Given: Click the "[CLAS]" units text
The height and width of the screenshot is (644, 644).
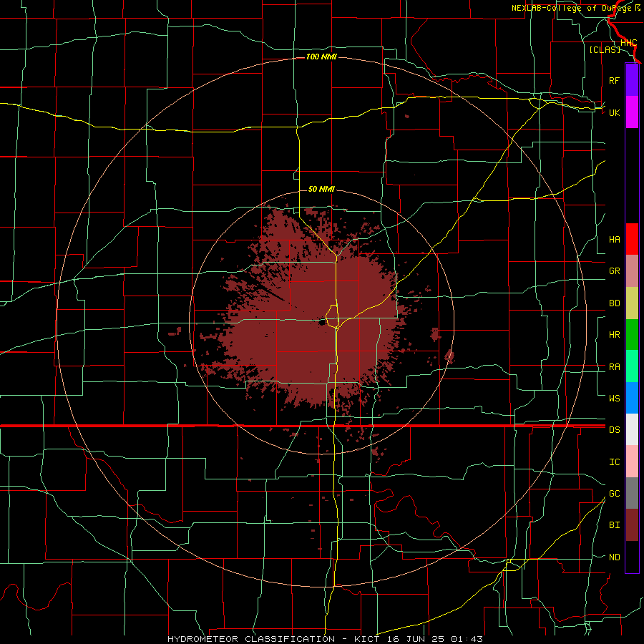Looking at the screenshot, I should click(605, 49).
